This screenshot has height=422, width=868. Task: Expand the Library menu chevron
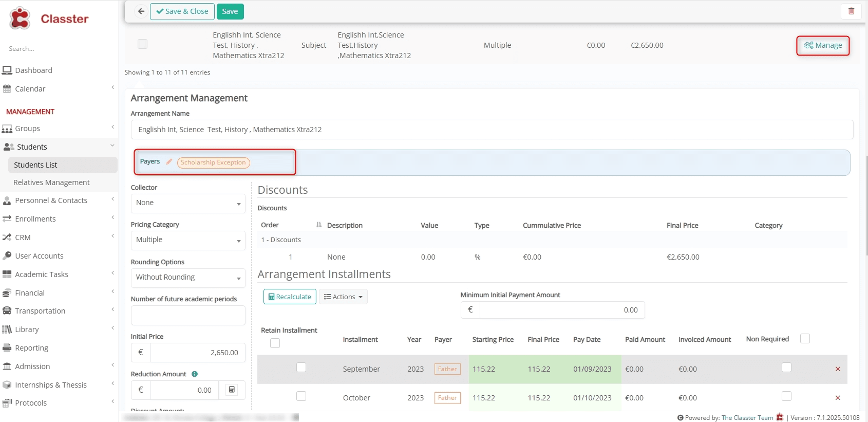[x=112, y=328]
